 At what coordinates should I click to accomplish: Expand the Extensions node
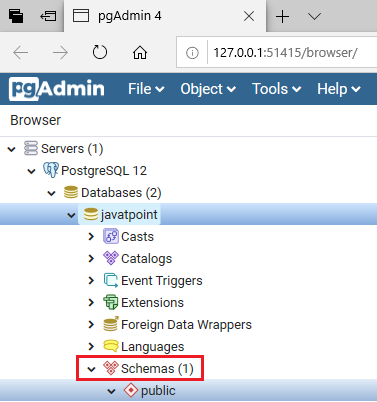pos(91,302)
